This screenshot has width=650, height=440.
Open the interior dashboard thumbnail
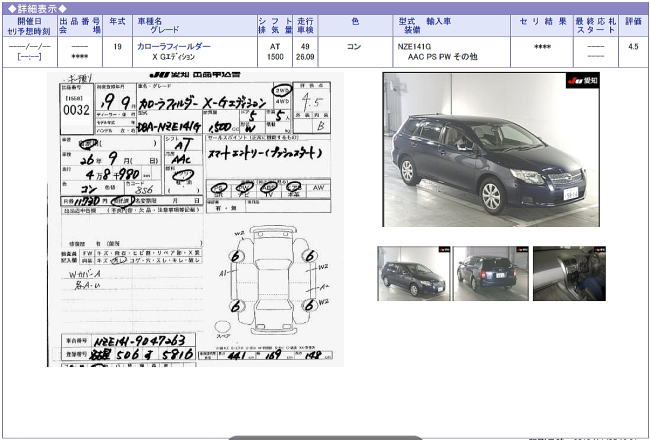point(569,273)
